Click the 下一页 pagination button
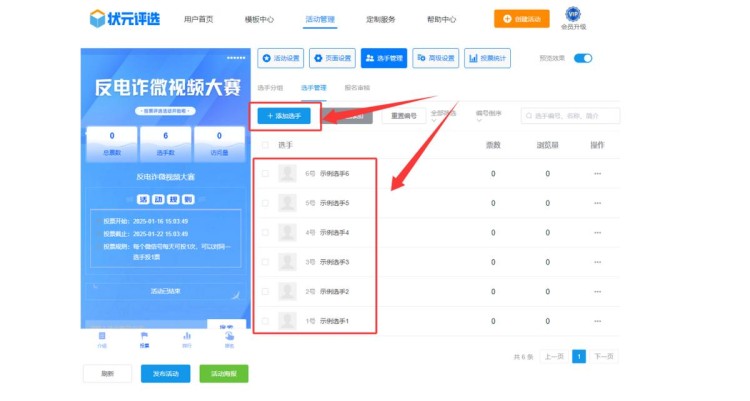 coord(604,356)
